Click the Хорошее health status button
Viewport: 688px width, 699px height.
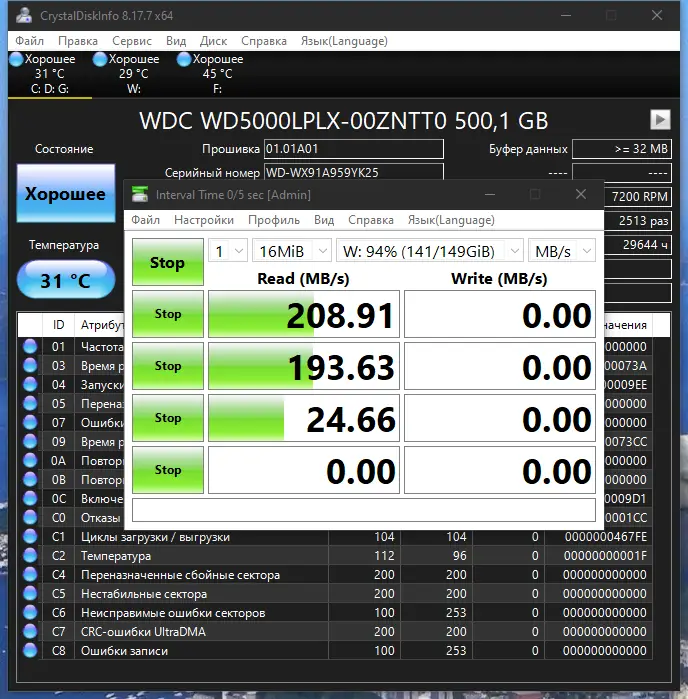click(66, 193)
